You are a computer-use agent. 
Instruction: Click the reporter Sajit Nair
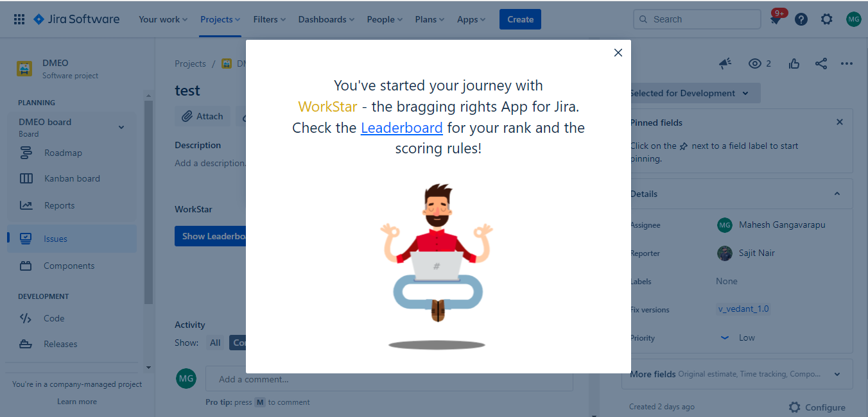(757, 253)
